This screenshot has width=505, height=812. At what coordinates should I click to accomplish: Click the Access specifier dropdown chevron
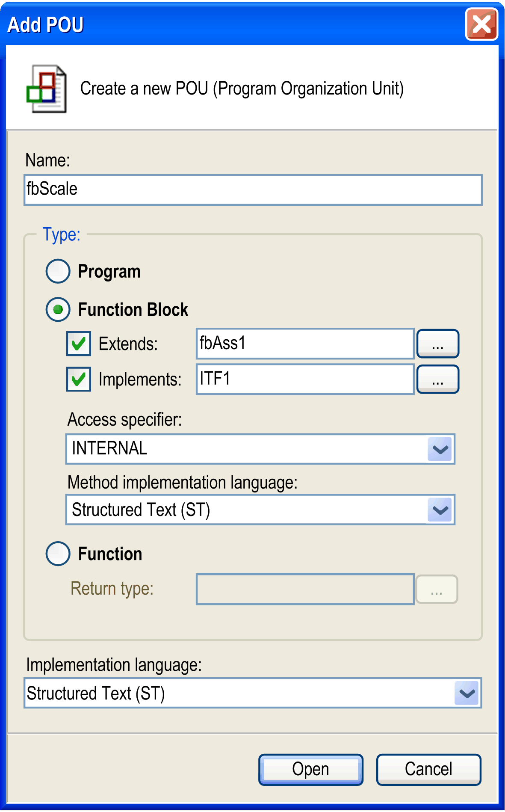pos(440,449)
